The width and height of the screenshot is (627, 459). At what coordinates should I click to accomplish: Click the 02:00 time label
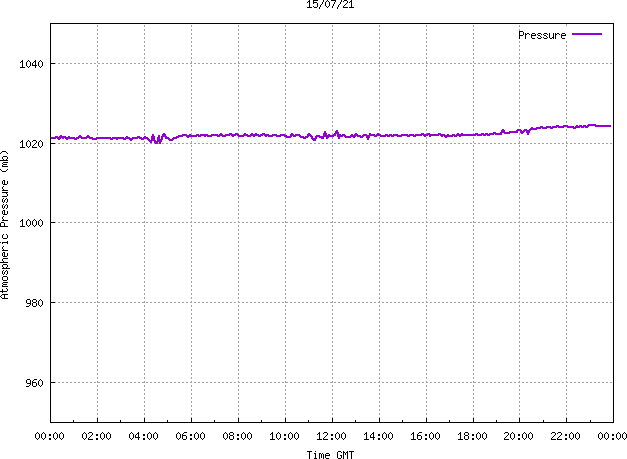click(96, 436)
